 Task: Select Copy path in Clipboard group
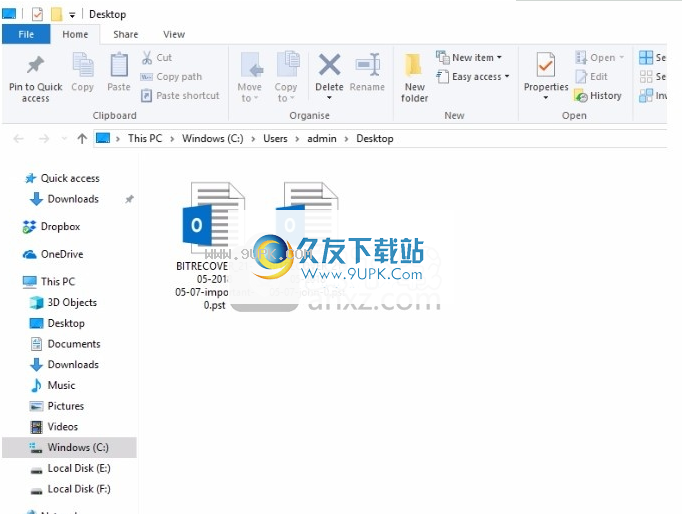point(171,77)
